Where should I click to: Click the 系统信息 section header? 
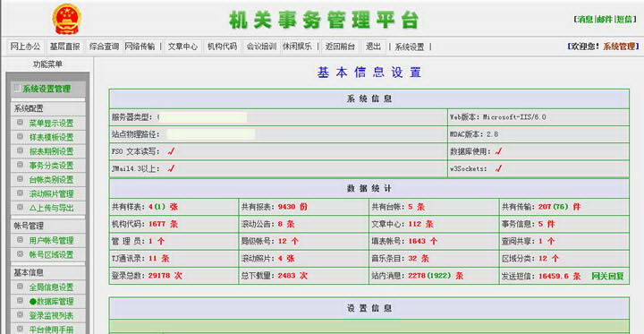click(x=369, y=99)
